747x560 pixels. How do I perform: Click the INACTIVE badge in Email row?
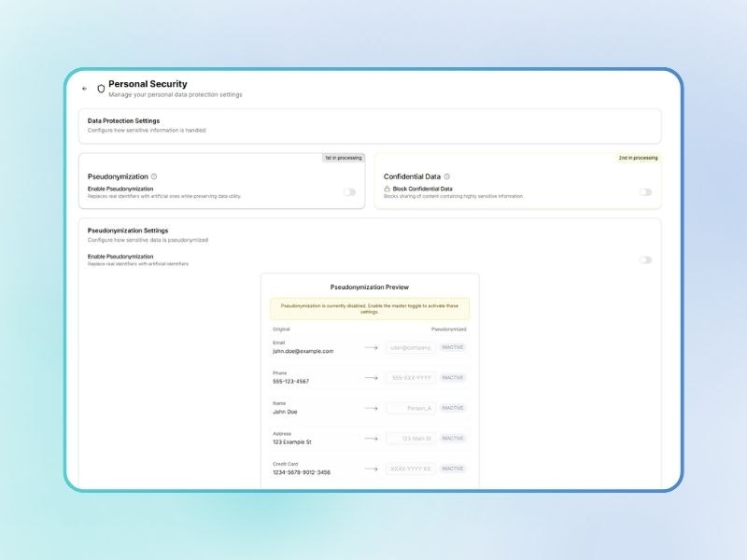pos(453,347)
